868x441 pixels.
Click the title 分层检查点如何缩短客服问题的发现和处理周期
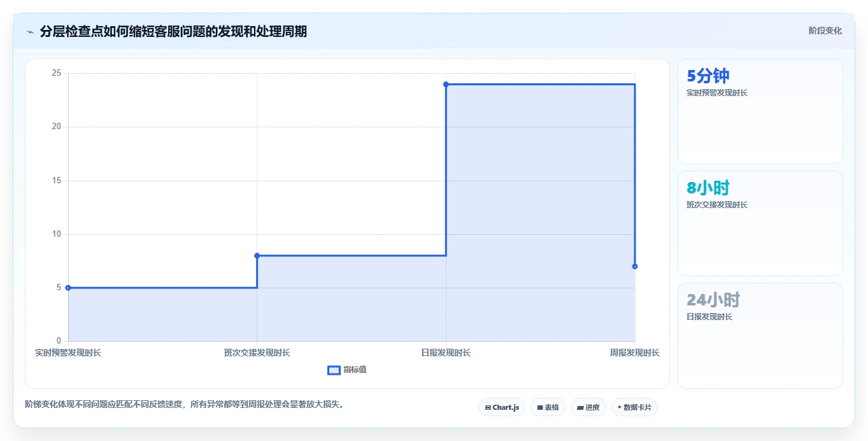pos(173,32)
